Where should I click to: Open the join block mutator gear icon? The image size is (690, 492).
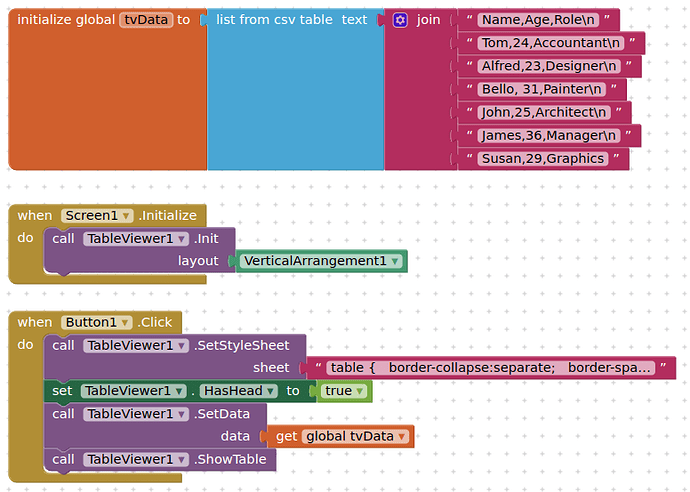400,20
